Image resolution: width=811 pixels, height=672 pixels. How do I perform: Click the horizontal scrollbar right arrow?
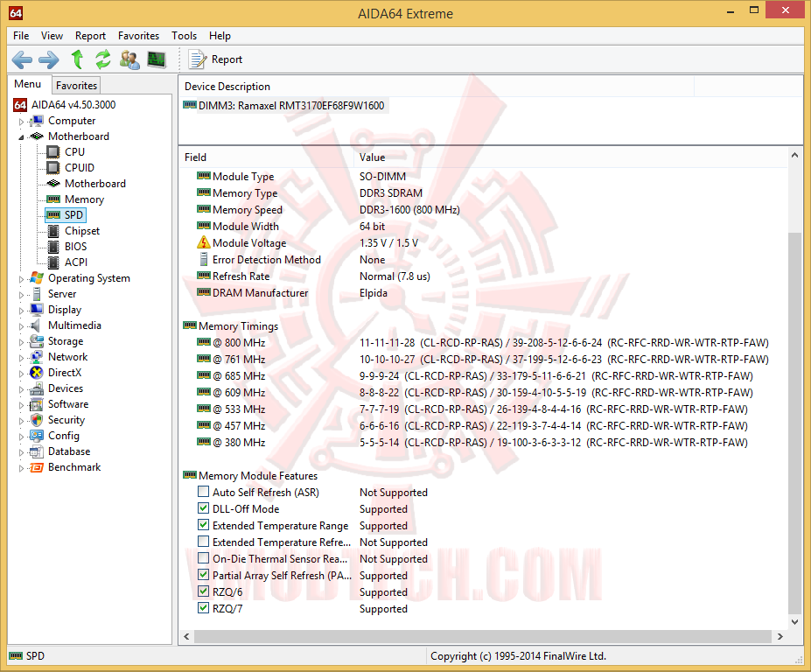tap(780, 636)
